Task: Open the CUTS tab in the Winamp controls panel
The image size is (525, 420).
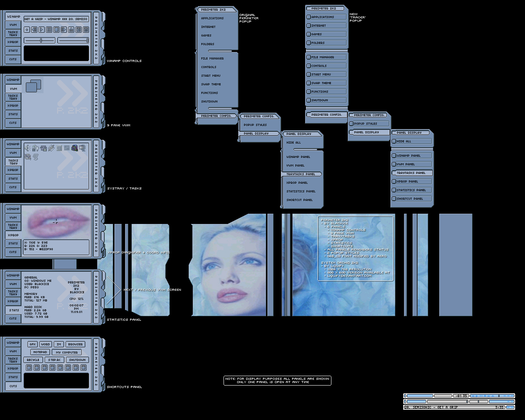Action: tap(13, 59)
